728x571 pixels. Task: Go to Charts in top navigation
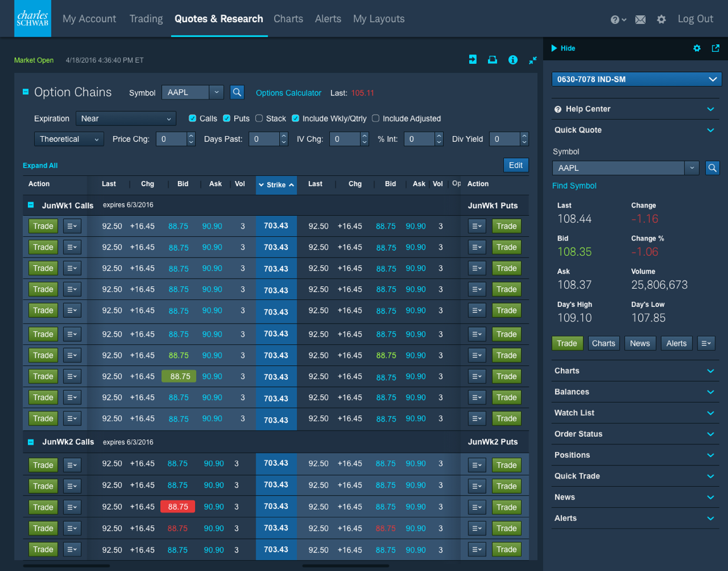(x=288, y=19)
